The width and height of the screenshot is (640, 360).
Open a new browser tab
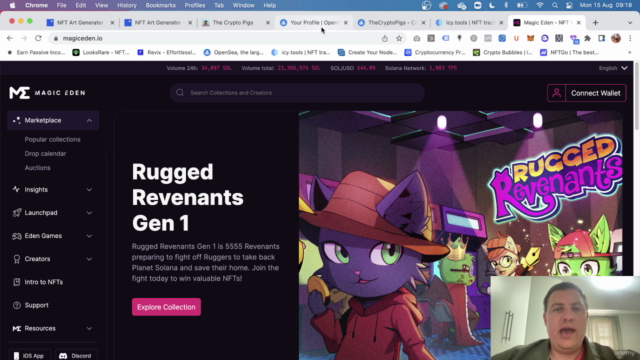point(596,22)
